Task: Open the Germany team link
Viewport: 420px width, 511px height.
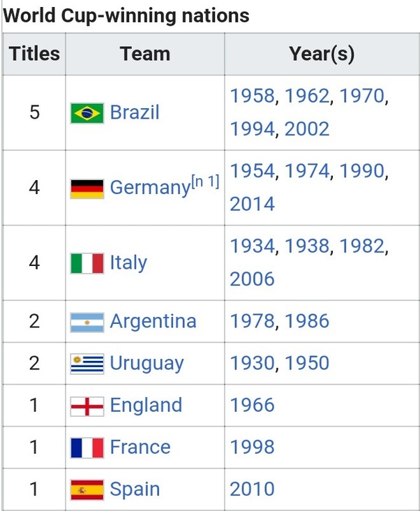Action: [x=150, y=187]
